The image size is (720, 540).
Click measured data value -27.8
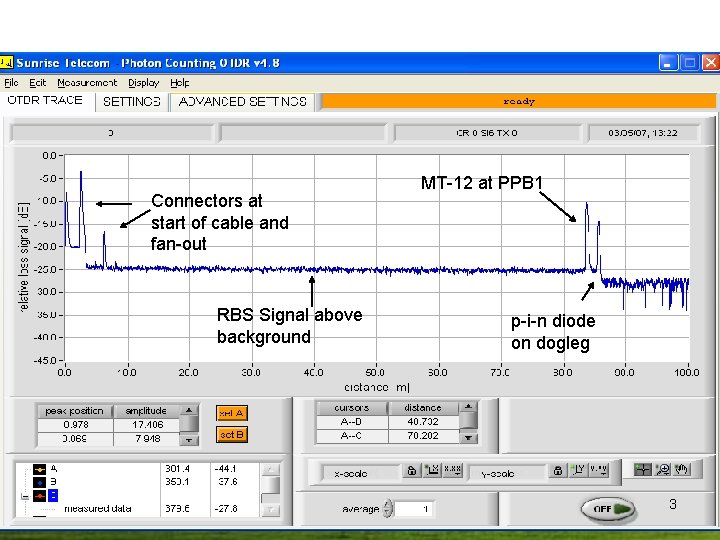point(225,509)
